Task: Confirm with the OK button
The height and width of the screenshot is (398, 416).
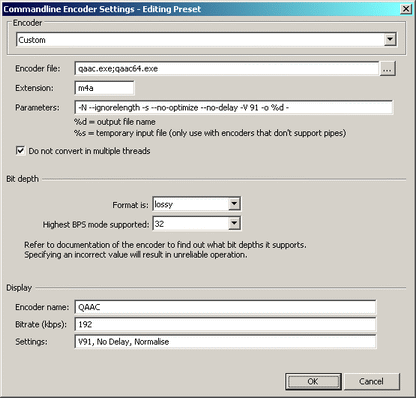Action: tap(313, 381)
